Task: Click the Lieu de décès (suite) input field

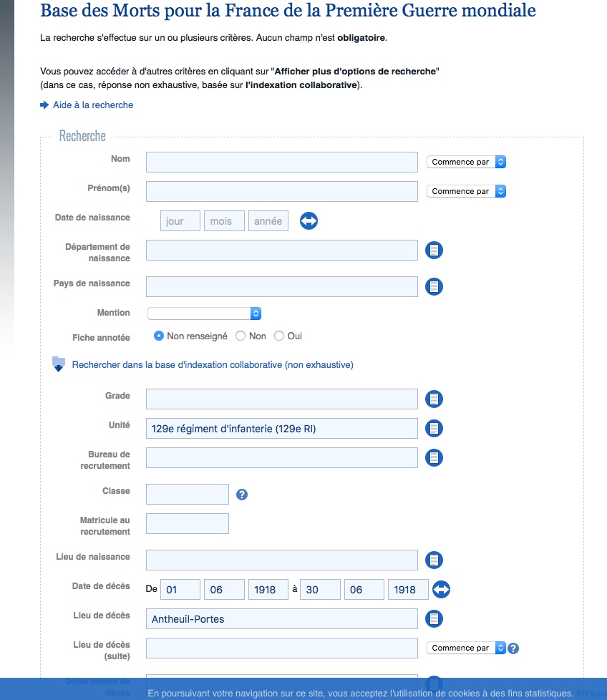Action: (x=281, y=648)
